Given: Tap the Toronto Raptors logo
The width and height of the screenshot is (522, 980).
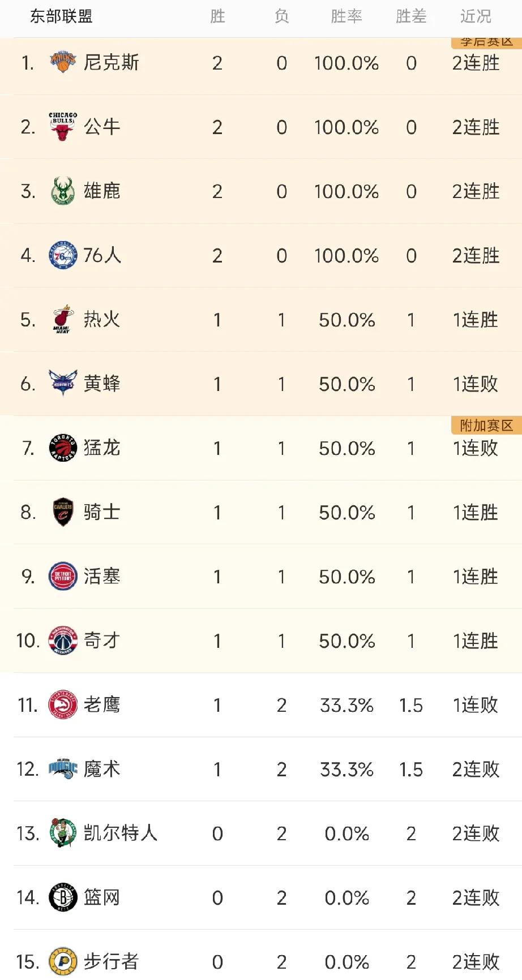Looking at the screenshot, I should point(63,448).
